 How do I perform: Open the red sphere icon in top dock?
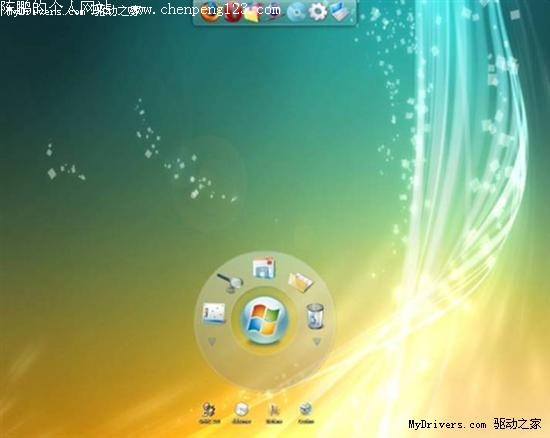[232, 12]
